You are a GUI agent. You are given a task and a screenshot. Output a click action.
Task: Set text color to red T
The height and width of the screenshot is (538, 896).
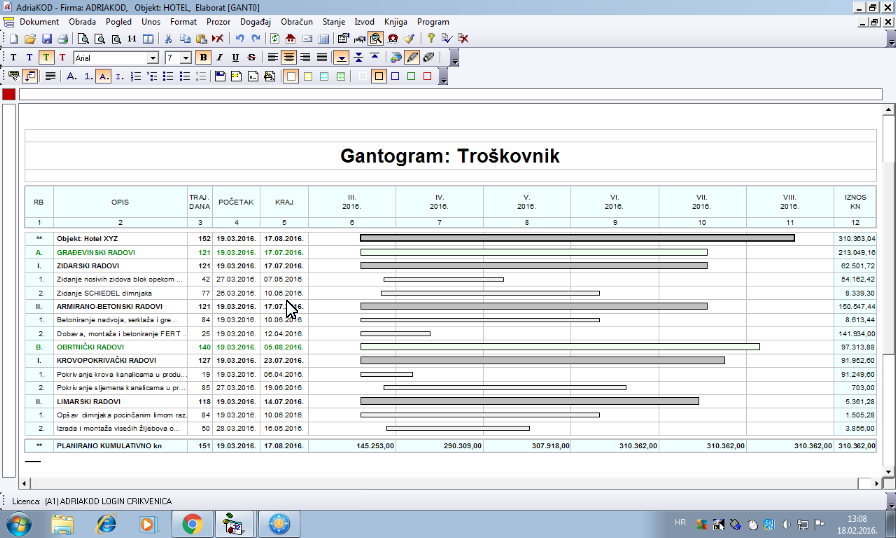click(62, 58)
